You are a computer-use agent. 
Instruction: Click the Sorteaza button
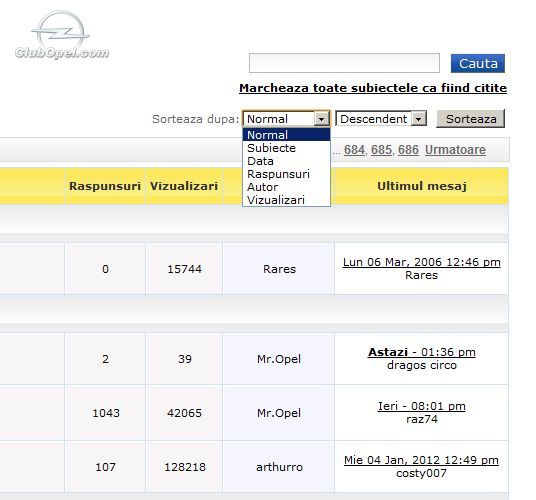471,119
